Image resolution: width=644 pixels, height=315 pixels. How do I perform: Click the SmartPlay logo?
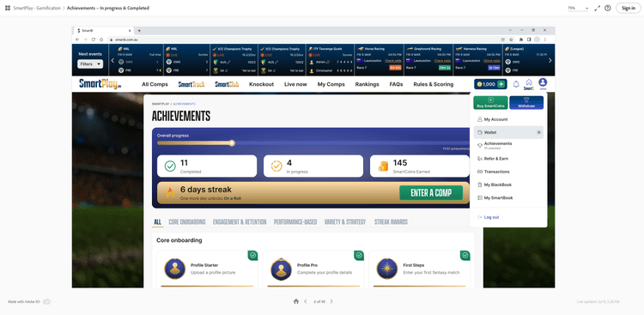pos(100,84)
